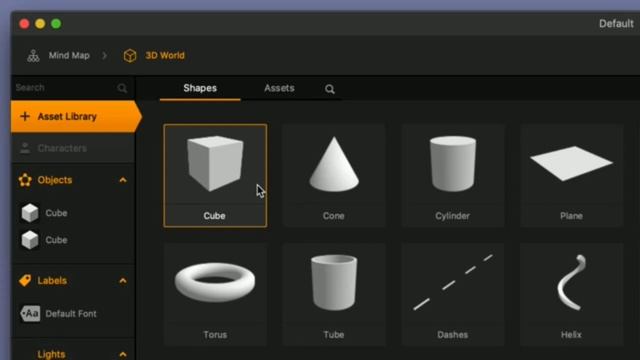The image size is (640, 360).
Task: Choose the Helix shape thumbnail
Action: [x=571, y=295]
